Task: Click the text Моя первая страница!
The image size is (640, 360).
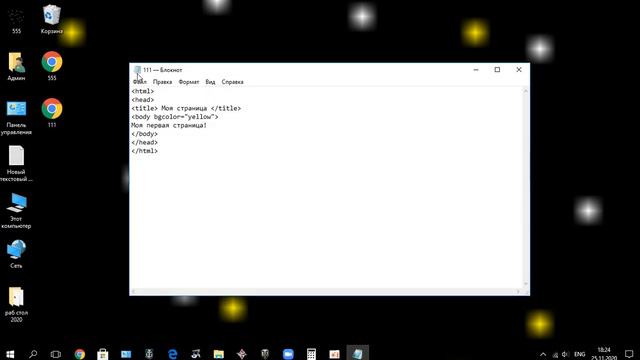Action: click(169, 125)
